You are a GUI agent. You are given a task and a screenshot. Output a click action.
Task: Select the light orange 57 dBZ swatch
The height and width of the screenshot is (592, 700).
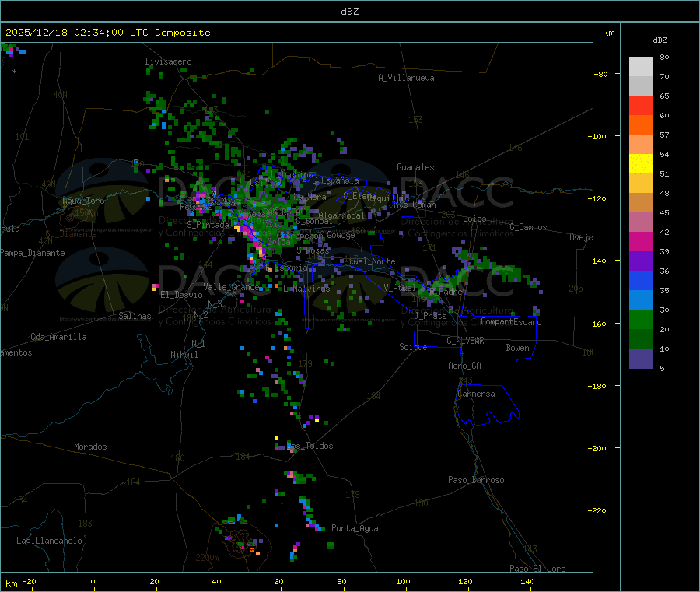(641, 145)
